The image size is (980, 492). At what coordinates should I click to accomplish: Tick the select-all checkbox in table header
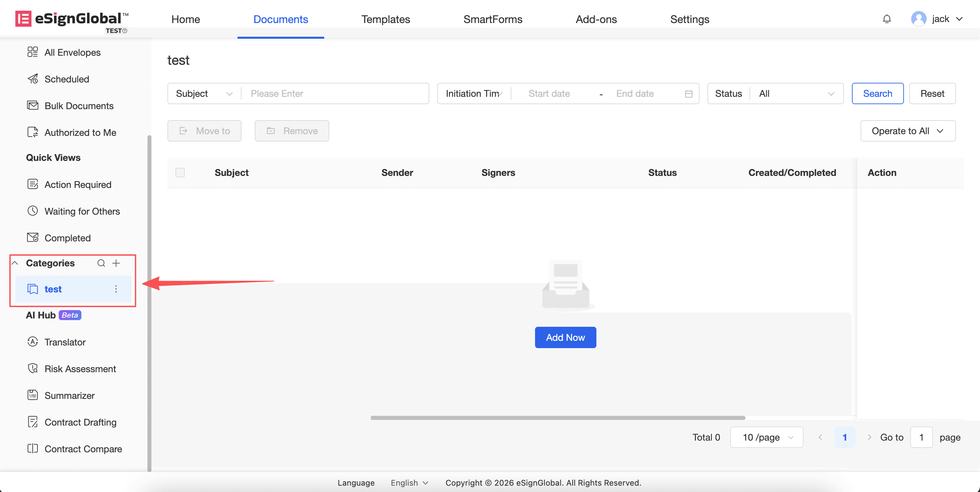click(x=180, y=173)
